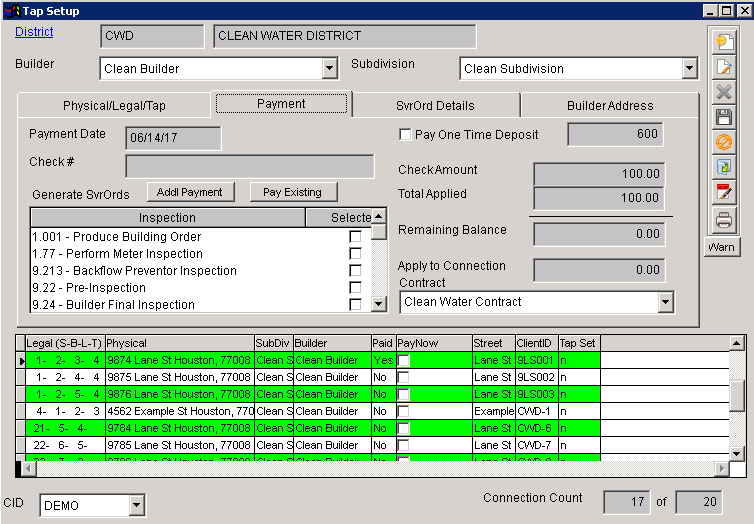Click into the Check # input field
This screenshot has width=754, height=524.
pos(249,166)
